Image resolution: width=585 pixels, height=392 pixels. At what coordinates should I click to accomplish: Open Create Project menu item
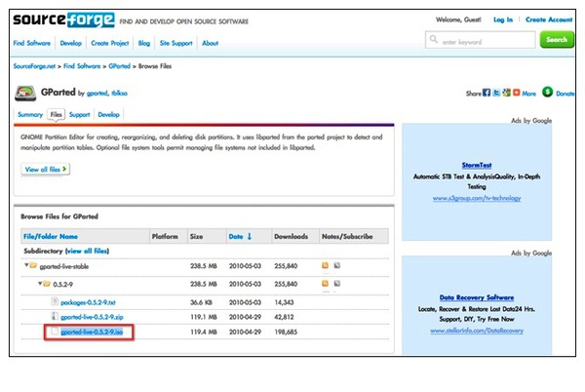tap(109, 43)
